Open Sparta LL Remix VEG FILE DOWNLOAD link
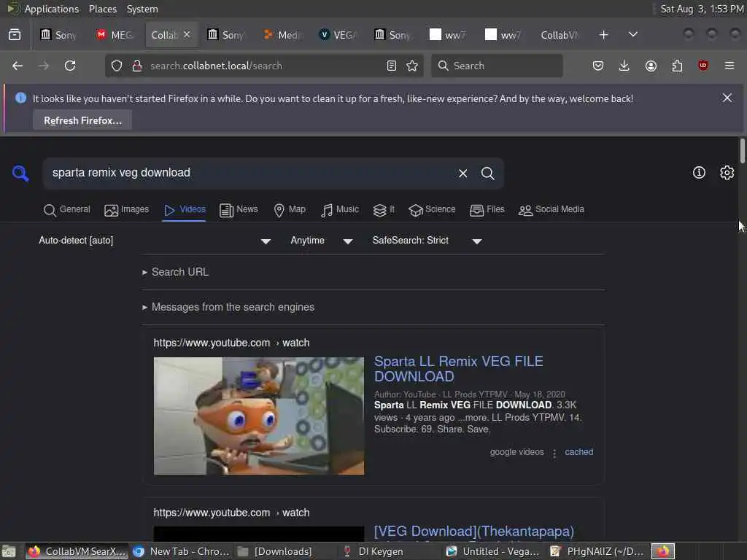747x560 pixels. click(x=458, y=368)
